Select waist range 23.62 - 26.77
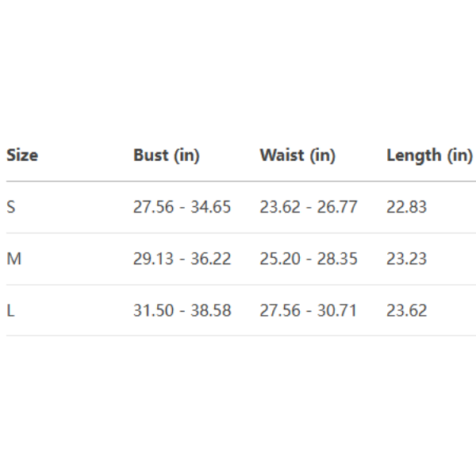This screenshot has height=476, width=476. (309, 207)
